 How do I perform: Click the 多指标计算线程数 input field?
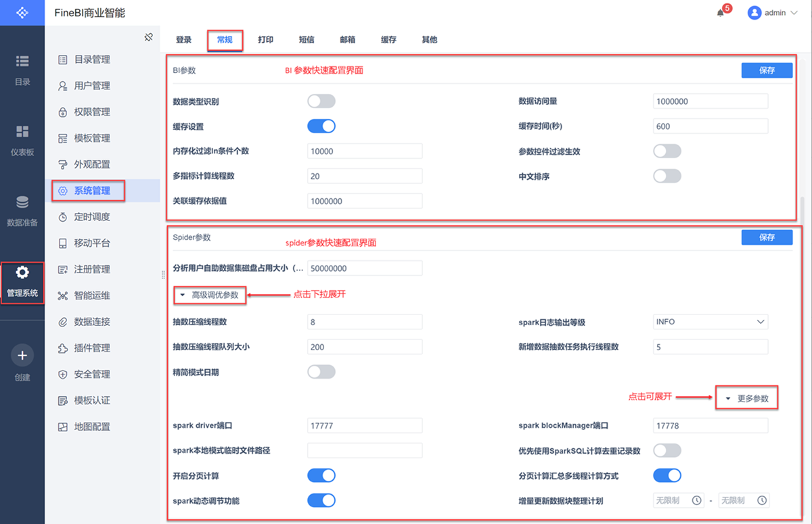(365, 176)
